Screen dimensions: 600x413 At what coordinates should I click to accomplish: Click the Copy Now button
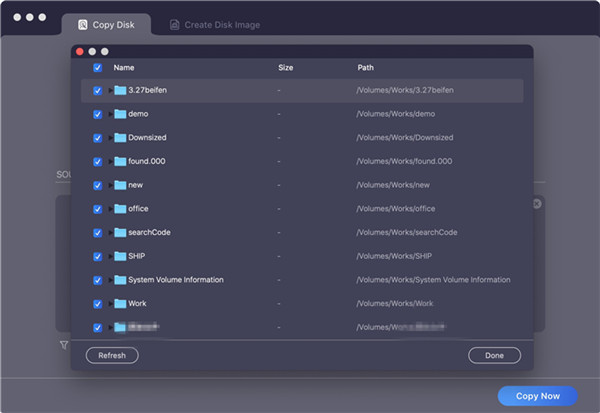pyautogui.click(x=537, y=396)
